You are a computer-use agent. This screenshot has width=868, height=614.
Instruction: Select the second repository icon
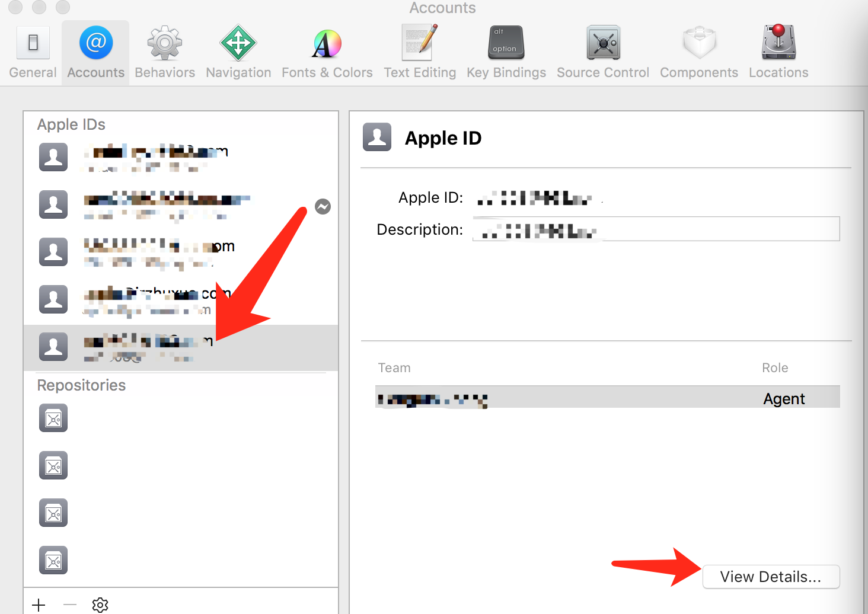53,466
